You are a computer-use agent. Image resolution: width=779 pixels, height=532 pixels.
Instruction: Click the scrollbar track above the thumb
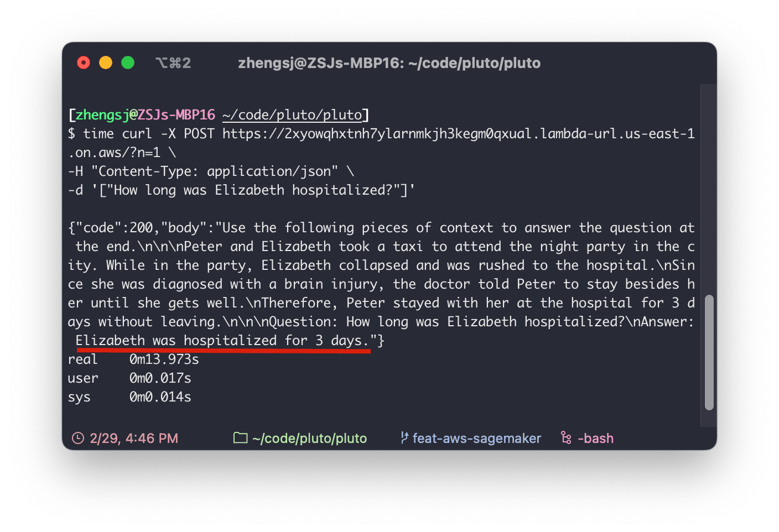tap(709, 190)
